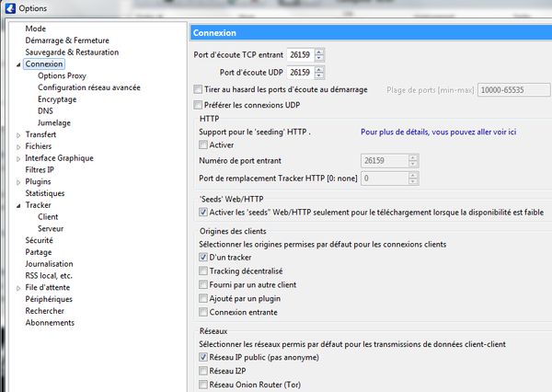Select Mode in the options tree

pyautogui.click(x=36, y=29)
